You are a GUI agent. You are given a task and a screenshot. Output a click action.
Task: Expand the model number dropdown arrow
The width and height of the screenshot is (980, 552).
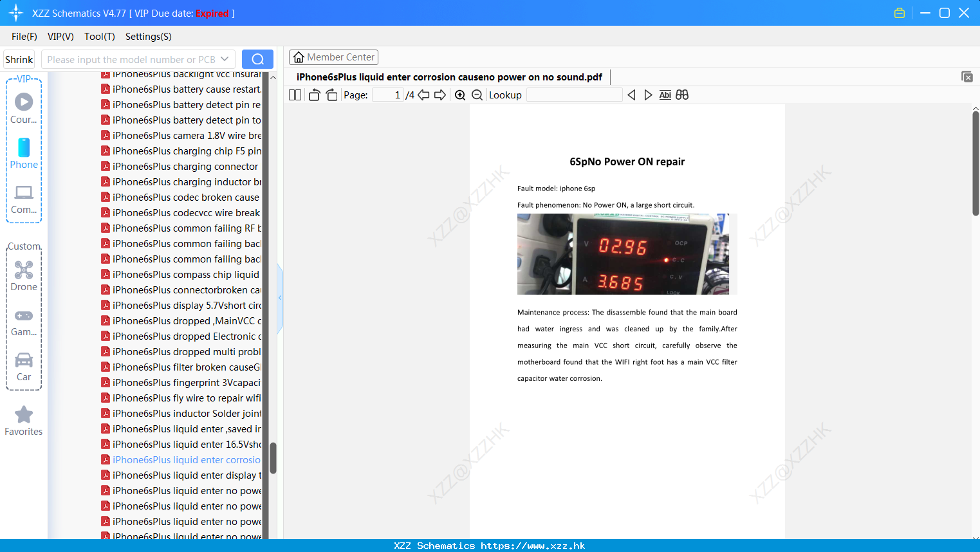[225, 59]
